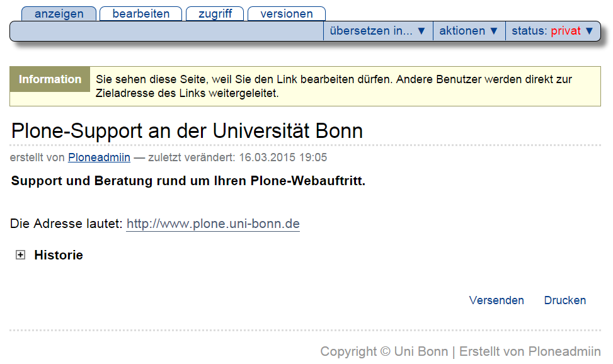Open the zugriff tab
The height and width of the screenshot is (364, 613).
pyautogui.click(x=215, y=14)
